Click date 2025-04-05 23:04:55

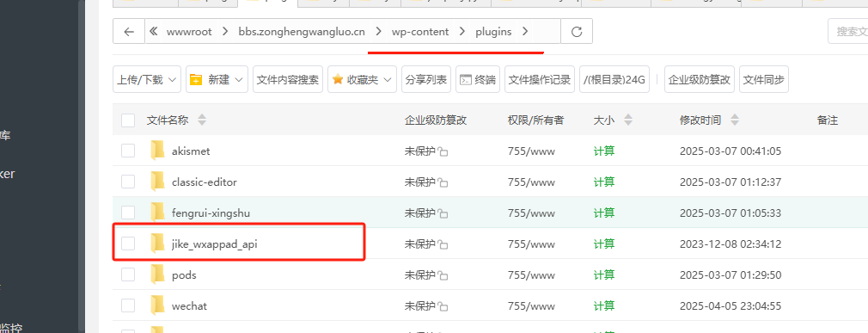coord(730,305)
